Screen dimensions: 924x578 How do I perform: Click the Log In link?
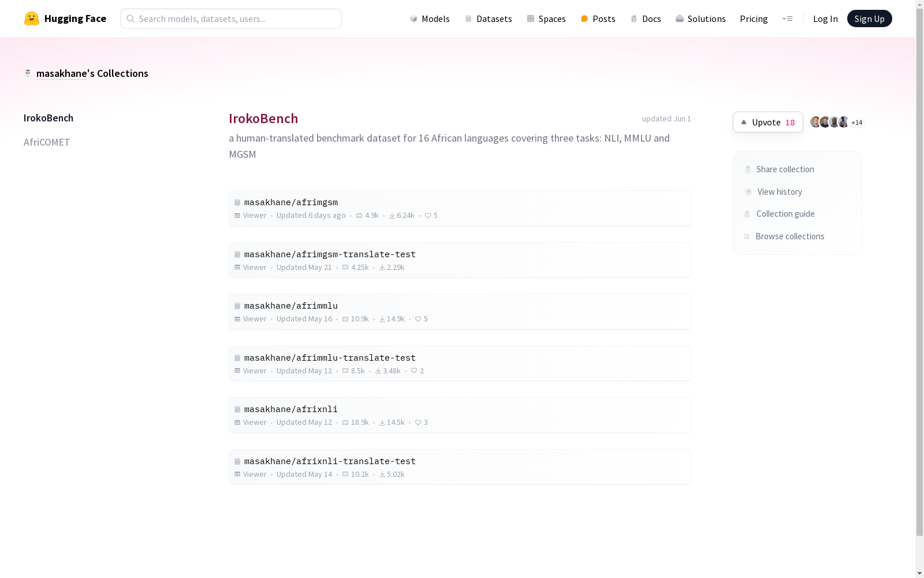(x=825, y=18)
